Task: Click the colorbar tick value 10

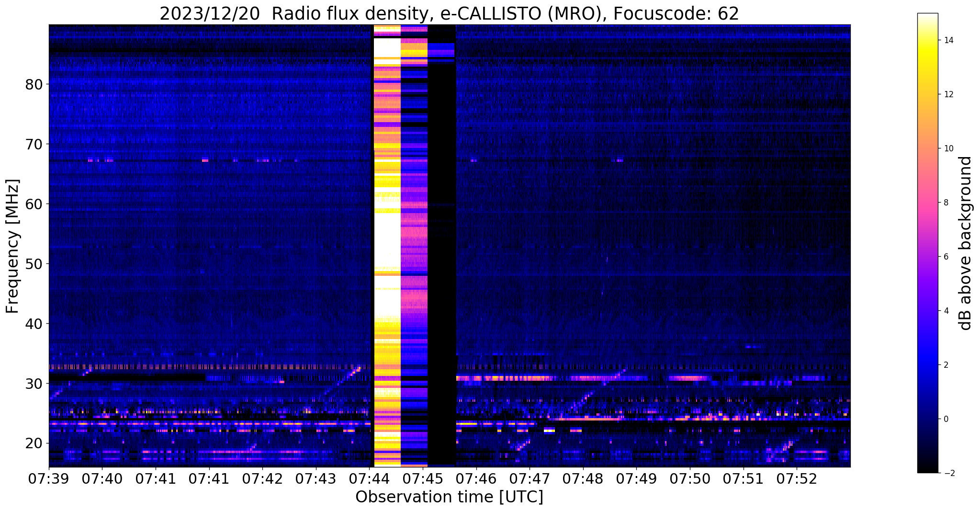Action: click(948, 148)
